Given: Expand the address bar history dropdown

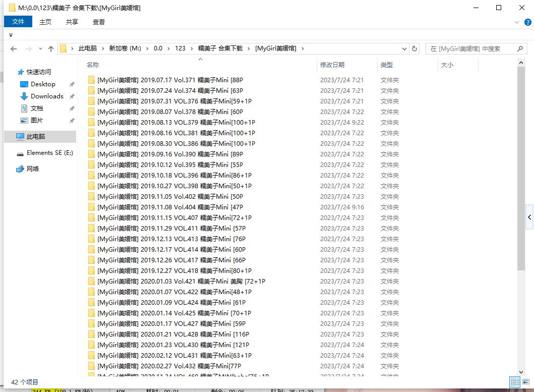Looking at the screenshot, I should (404, 49).
